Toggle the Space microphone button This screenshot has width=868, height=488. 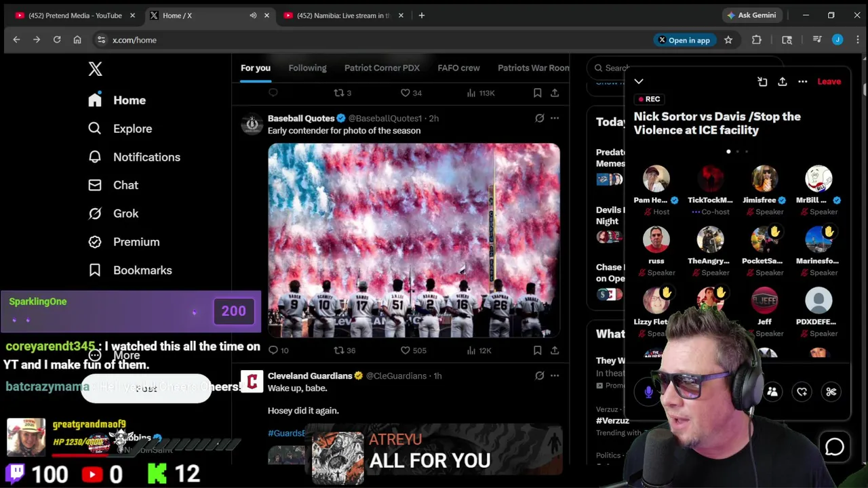[x=649, y=392]
